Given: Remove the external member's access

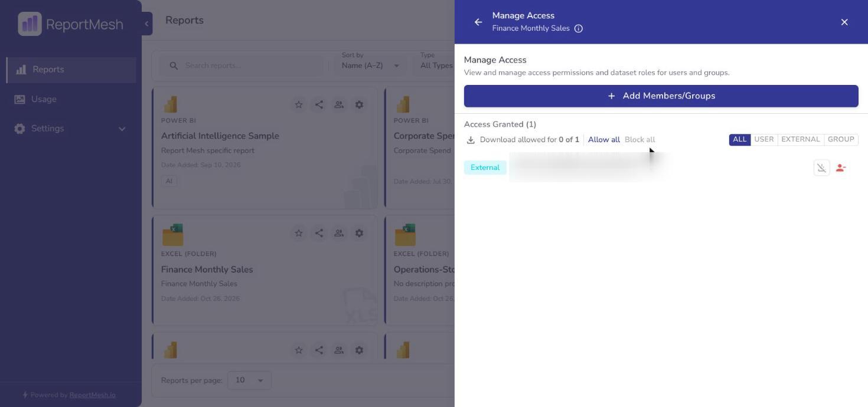Looking at the screenshot, I should pos(841,168).
